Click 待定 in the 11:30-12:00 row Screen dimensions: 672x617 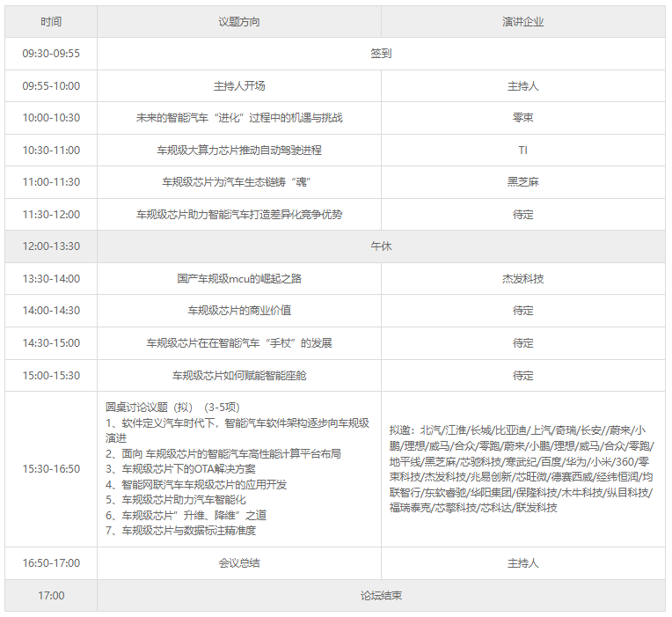pos(523,215)
